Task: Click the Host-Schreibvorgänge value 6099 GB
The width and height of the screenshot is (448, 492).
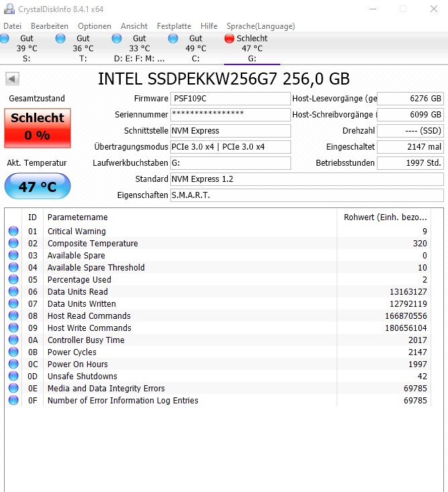Action: pos(410,115)
